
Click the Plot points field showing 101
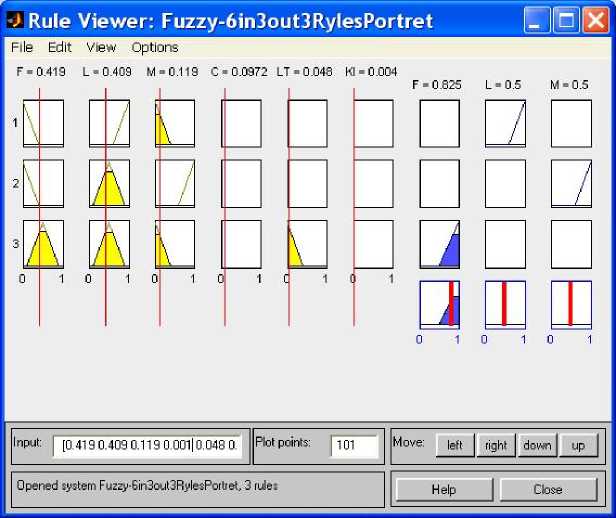tap(354, 445)
